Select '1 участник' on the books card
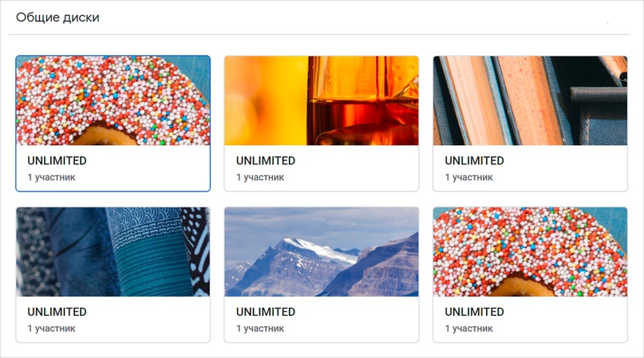This screenshot has height=358, width=644. 468,177
